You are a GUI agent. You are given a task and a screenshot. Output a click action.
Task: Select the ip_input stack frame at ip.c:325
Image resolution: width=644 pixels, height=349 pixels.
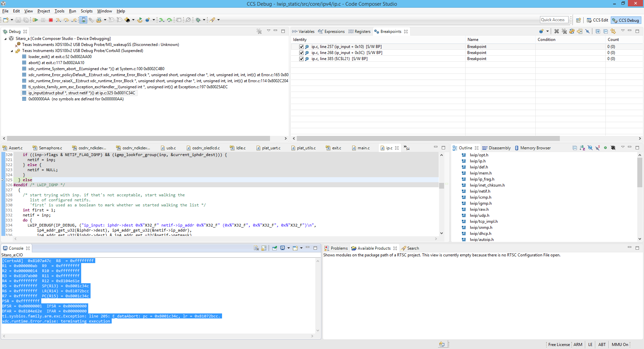point(82,93)
